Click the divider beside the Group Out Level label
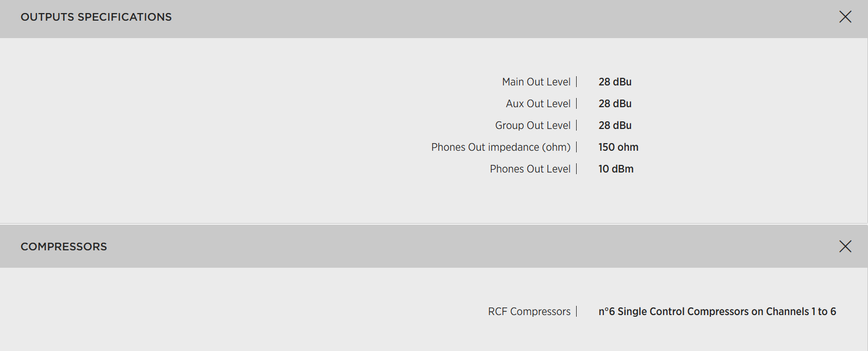 coord(577,125)
